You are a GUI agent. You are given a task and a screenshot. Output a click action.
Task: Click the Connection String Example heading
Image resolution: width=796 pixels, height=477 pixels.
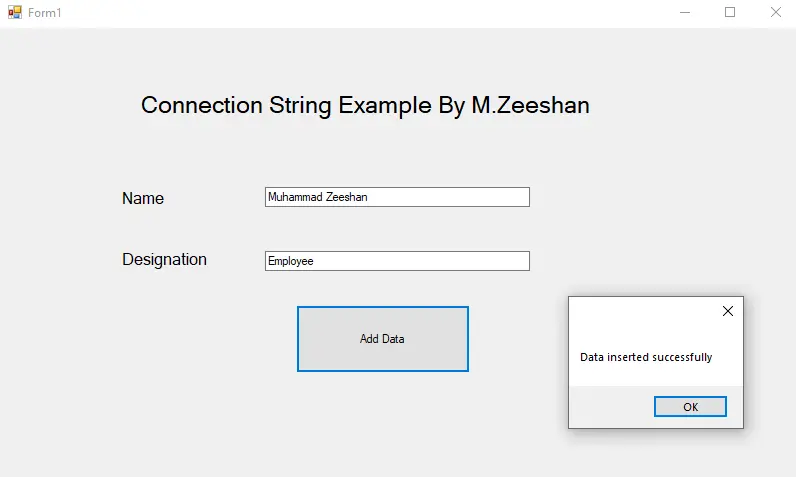click(365, 106)
